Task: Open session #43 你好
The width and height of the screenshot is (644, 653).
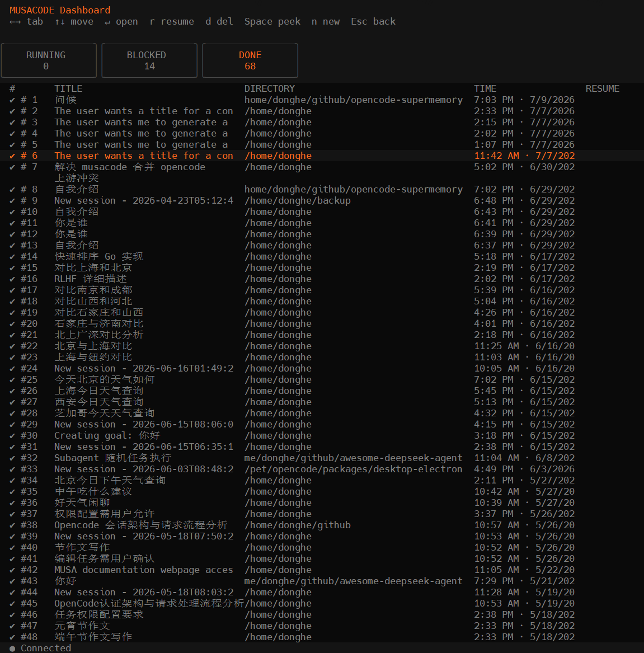Action: pyautogui.click(x=322, y=581)
